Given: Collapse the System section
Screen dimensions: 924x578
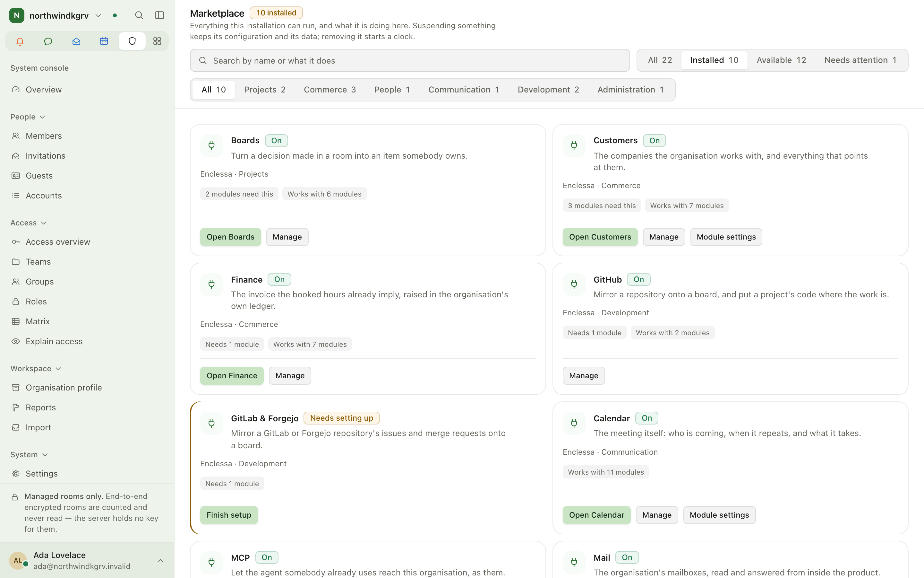Looking at the screenshot, I should [30, 454].
